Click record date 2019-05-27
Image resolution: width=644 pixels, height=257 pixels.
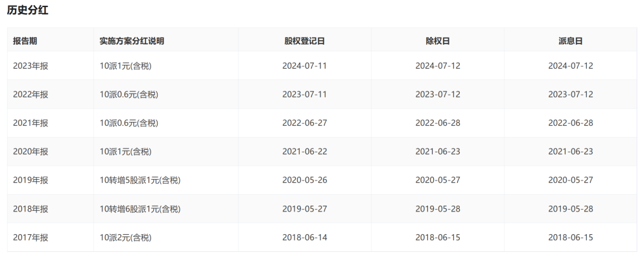point(305,209)
